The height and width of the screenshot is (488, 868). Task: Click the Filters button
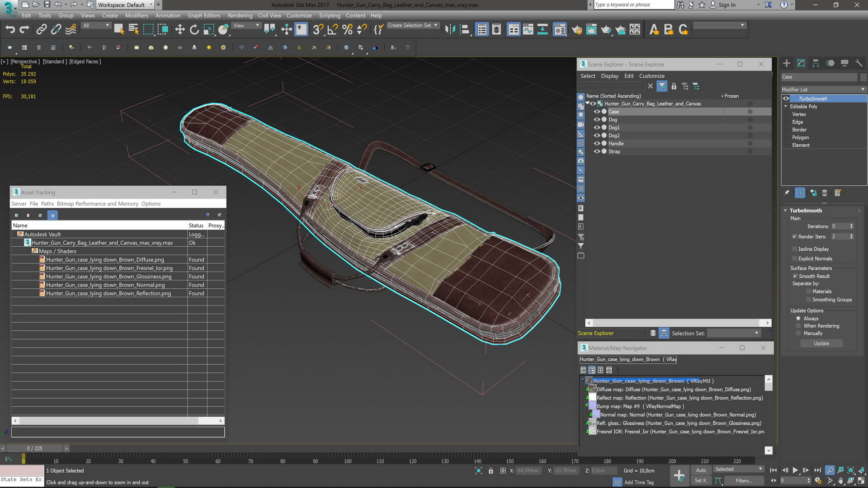pyautogui.click(x=744, y=481)
